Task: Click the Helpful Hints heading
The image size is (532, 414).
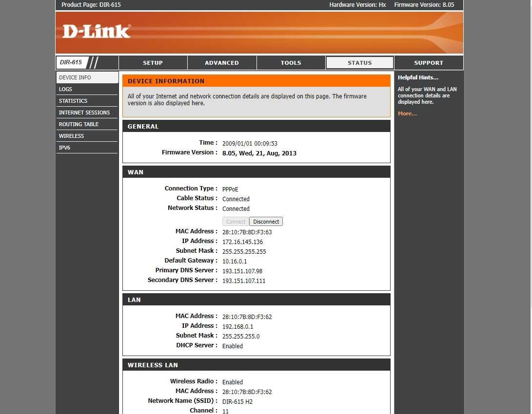Action: coord(418,77)
